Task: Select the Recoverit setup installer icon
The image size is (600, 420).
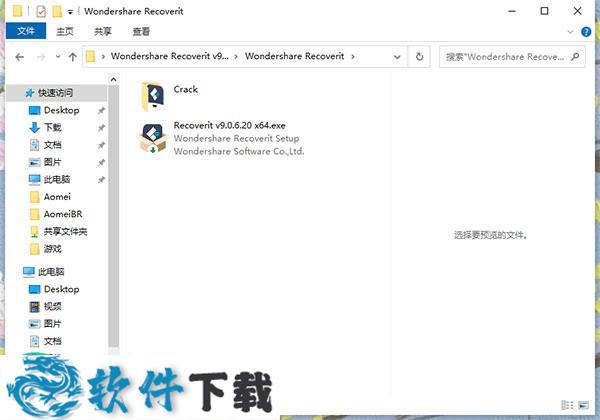Action: (153, 138)
